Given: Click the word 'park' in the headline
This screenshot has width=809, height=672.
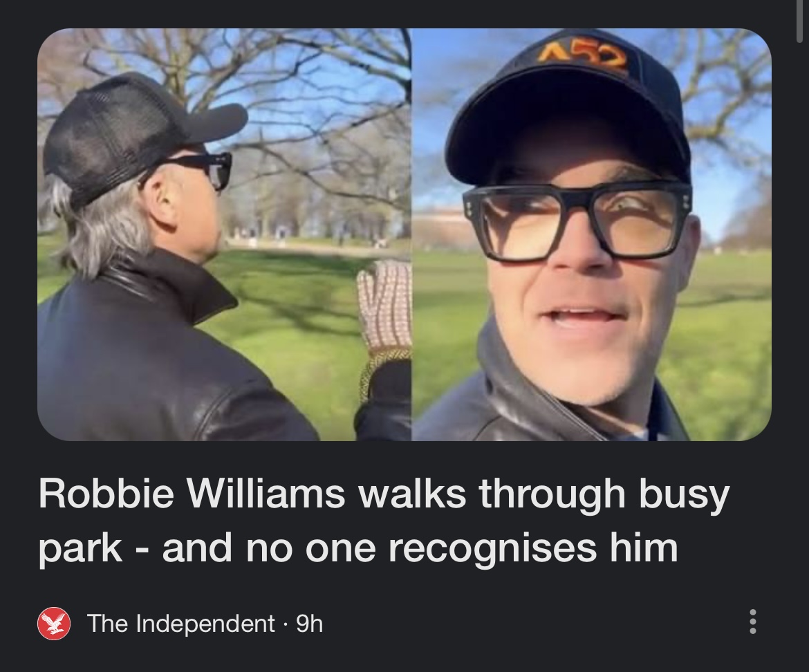Looking at the screenshot, I should [x=80, y=550].
